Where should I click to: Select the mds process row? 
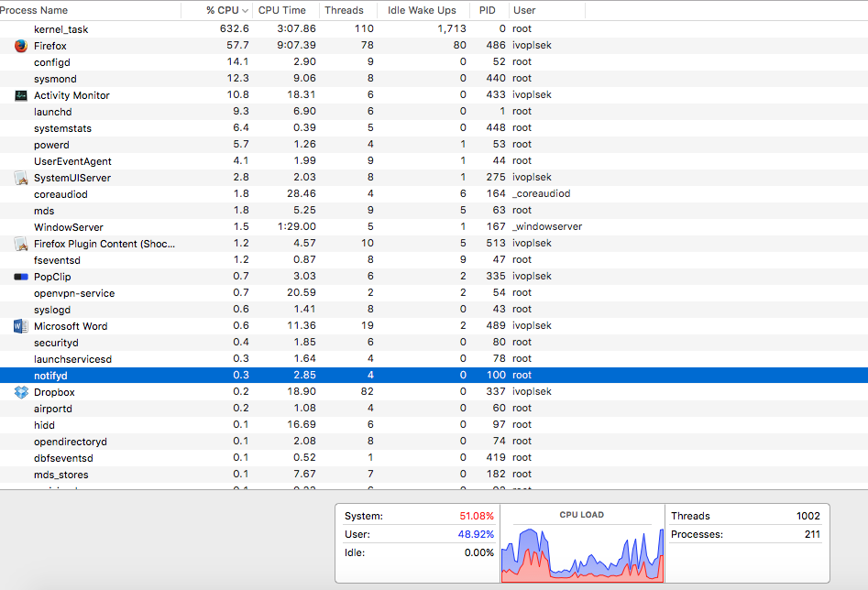point(434,211)
